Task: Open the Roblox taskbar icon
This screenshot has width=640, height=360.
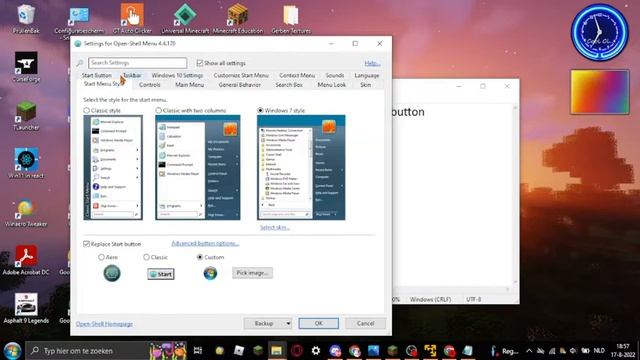Action: pyautogui.click(x=239, y=351)
